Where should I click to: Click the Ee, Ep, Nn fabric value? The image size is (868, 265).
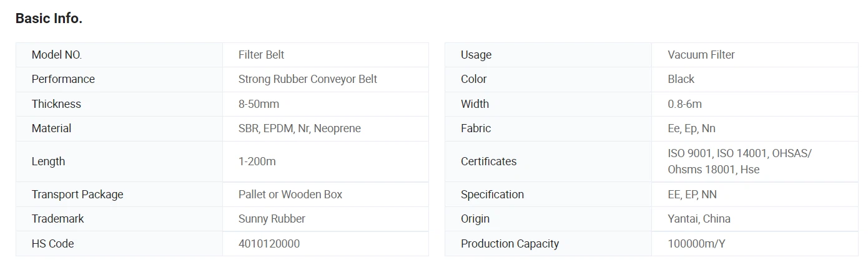(x=691, y=128)
